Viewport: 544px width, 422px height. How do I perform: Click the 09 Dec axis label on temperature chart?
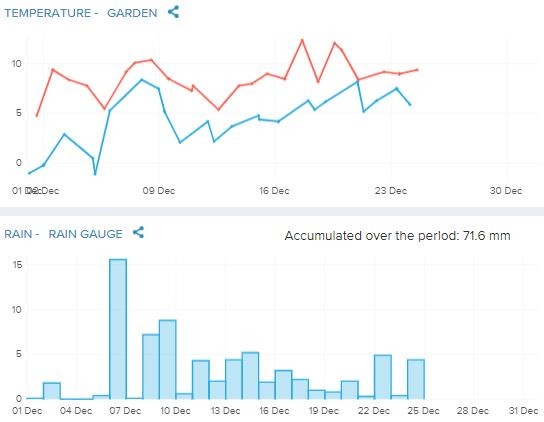click(x=159, y=191)
